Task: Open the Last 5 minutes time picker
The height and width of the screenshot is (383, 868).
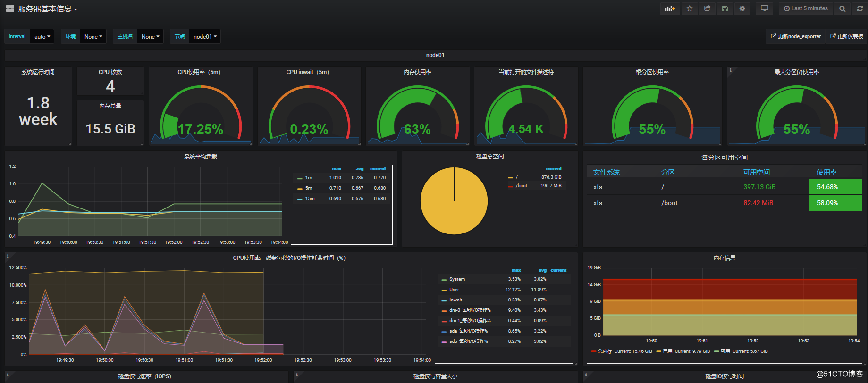Action: pos(806,8)
